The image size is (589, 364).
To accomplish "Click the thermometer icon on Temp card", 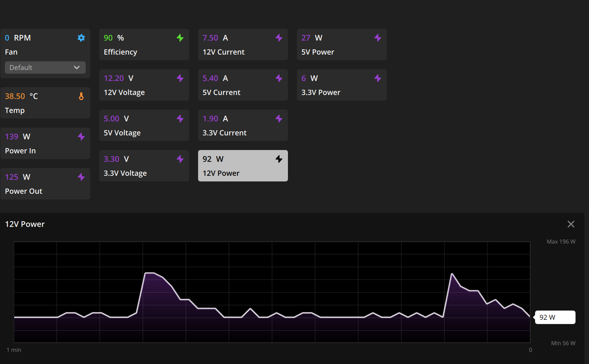I will click(81, 96).
